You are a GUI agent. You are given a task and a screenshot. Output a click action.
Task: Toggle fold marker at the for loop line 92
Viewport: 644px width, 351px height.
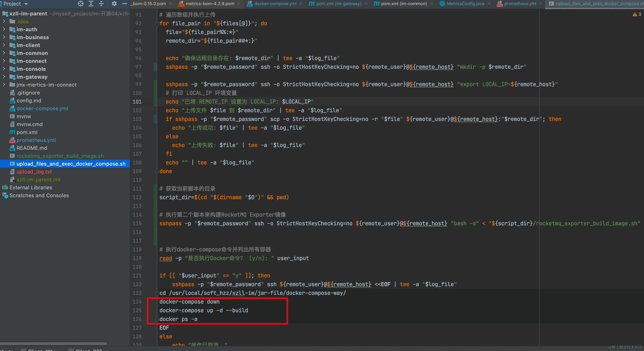coord(157,24)
